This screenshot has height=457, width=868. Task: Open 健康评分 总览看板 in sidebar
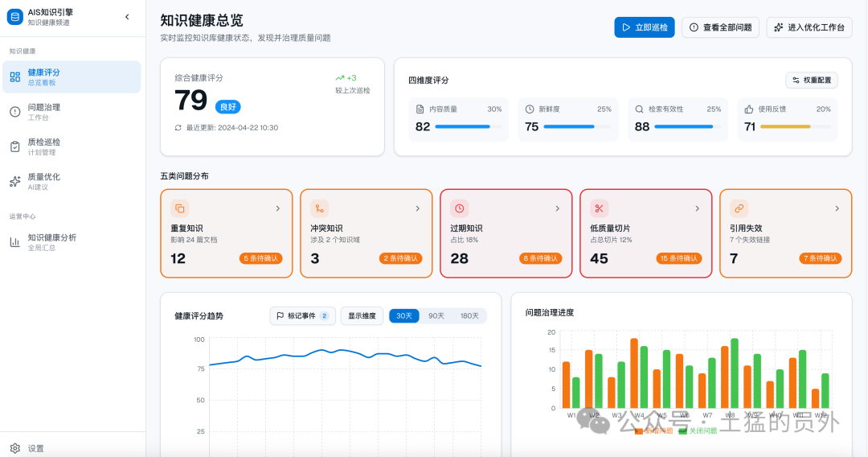[x=72, y=77]
